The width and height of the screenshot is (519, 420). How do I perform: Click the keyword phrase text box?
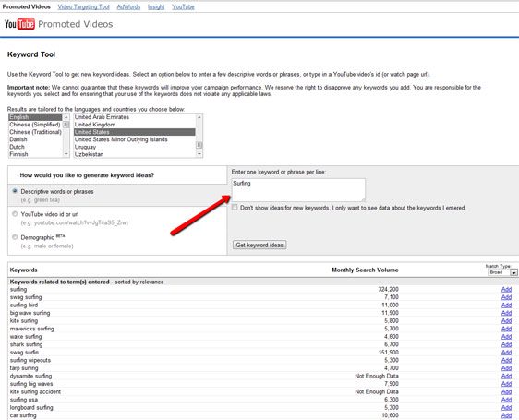(298, 190)
